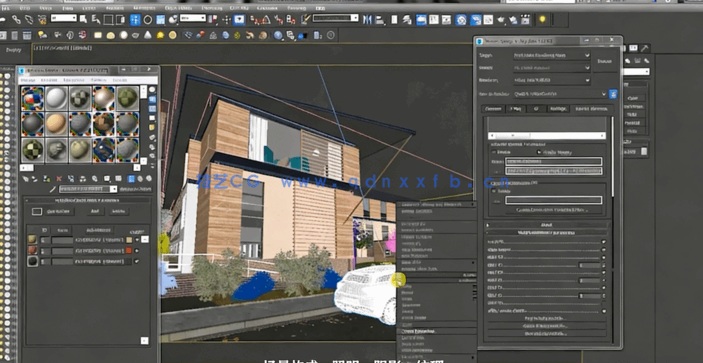The width and height of the screenshot is (703, 363).
Task: Toggle Window/Crossing selection mode
Action: point(120,19)
